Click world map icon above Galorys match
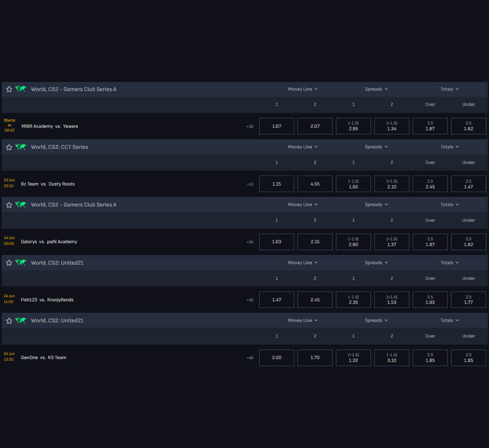The width and height of the screenshot is (489, 448). pyautogui.click(x=21, y=204)
